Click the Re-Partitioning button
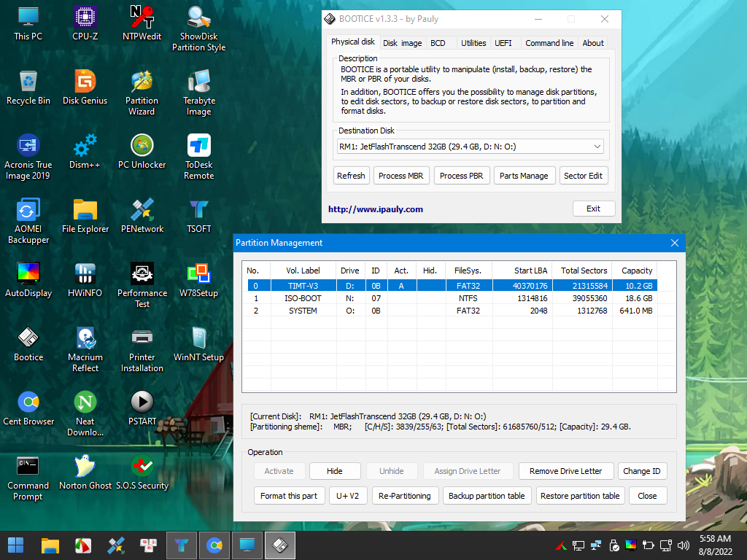 (x=404, y=496)
